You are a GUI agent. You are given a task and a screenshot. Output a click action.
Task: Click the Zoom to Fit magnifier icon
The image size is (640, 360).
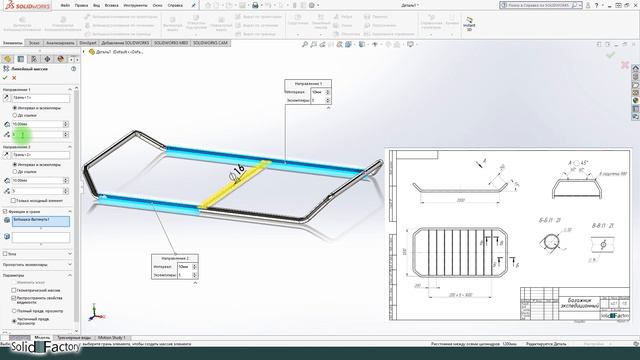pyautogui.click(x=305, y=44)
